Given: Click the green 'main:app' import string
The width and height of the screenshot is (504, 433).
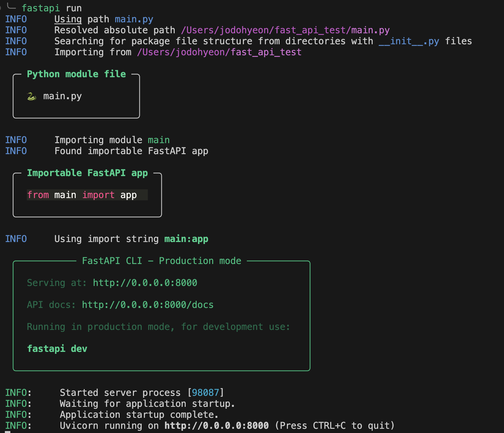Looking at the screenshot, I should pos(186,239).
